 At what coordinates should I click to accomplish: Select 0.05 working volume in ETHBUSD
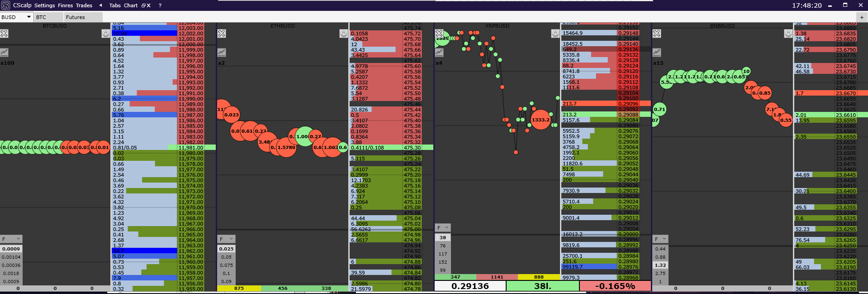(226, 257)
